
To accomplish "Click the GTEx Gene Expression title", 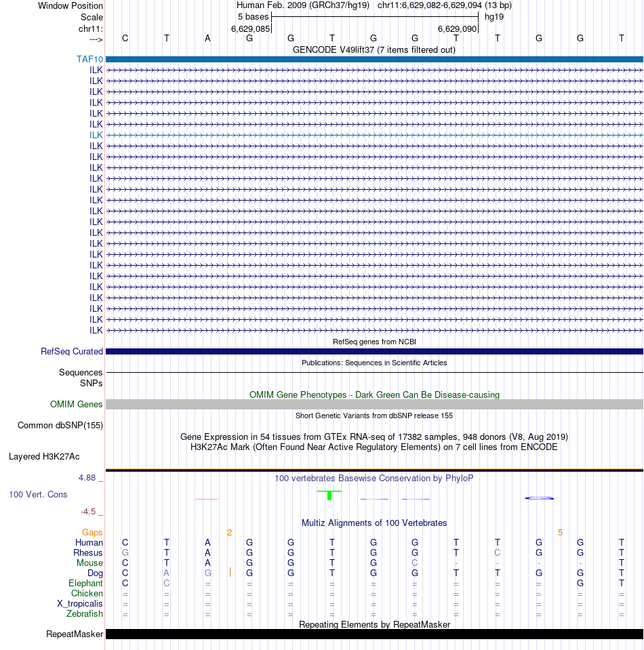I will coord(374,436).
